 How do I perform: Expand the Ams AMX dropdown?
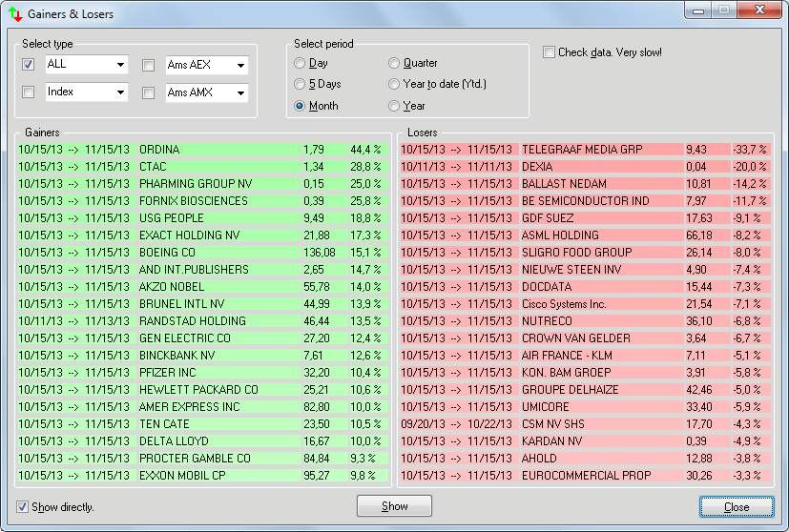point(241,93)
